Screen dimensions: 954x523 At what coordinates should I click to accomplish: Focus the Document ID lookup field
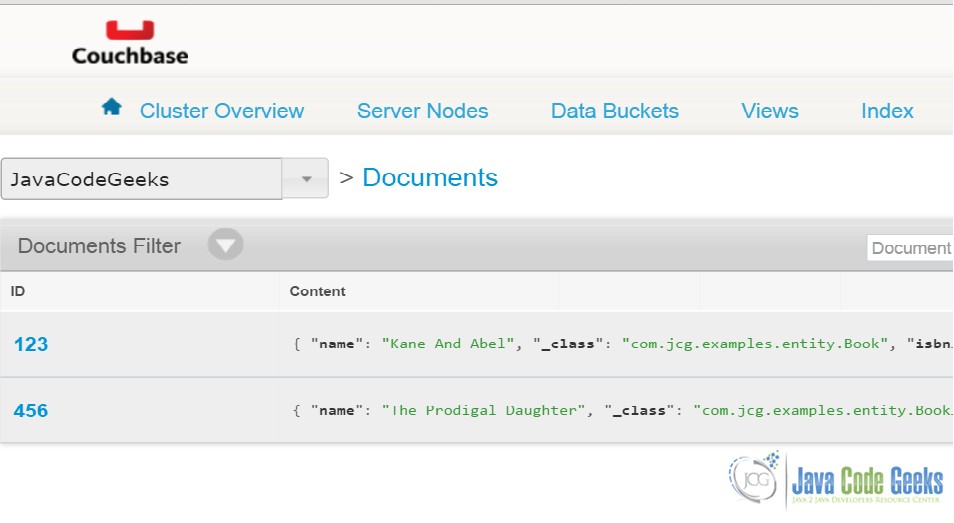pyautogui.click(x=910, y=248)
